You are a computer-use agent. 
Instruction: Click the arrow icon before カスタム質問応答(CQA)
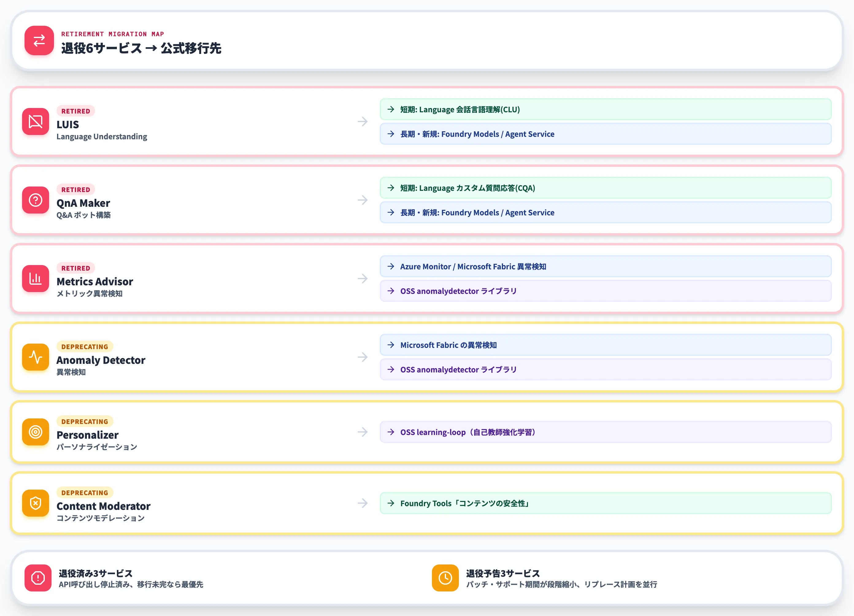tap(391, 187)
